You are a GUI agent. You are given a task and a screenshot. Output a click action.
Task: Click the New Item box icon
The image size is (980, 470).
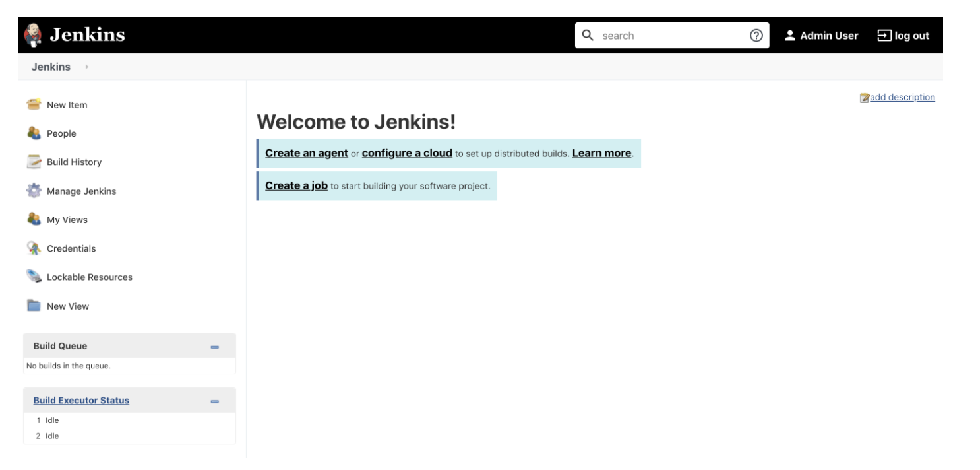click(x=34, y=104)
